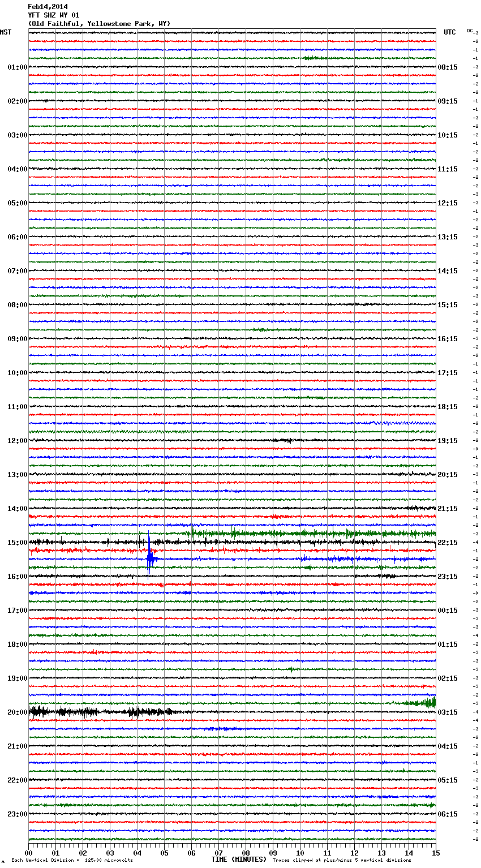The width and height of the screenshot is (481, 868).
Task: Select the MST time label "06:00"
Action: tap(17, 237)
